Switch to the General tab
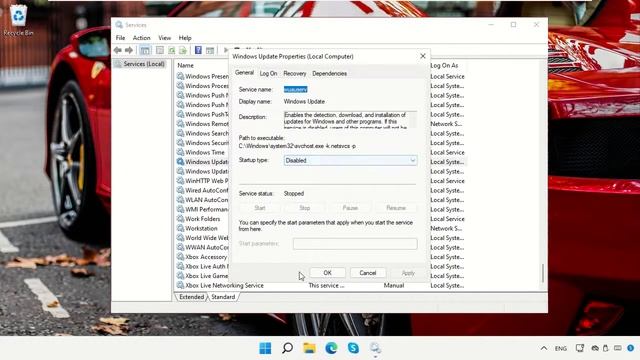The height and width of the screenshot is (360, 640). point(244,73)
